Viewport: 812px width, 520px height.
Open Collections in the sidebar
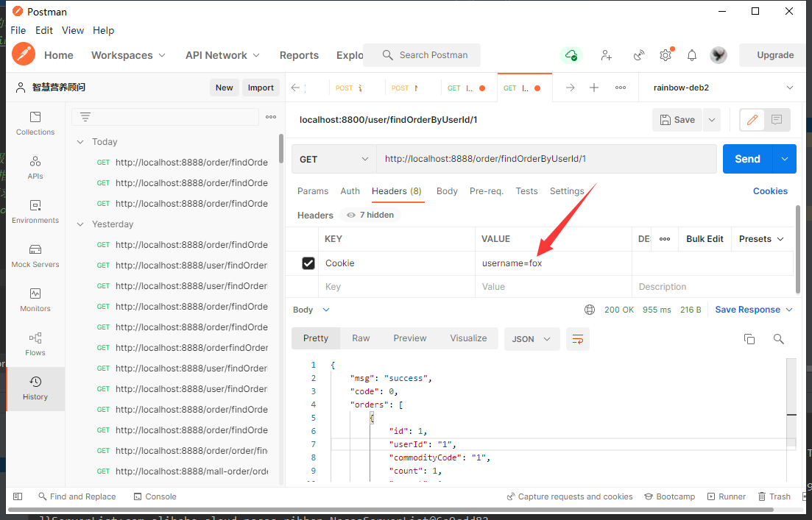(35, 124)
